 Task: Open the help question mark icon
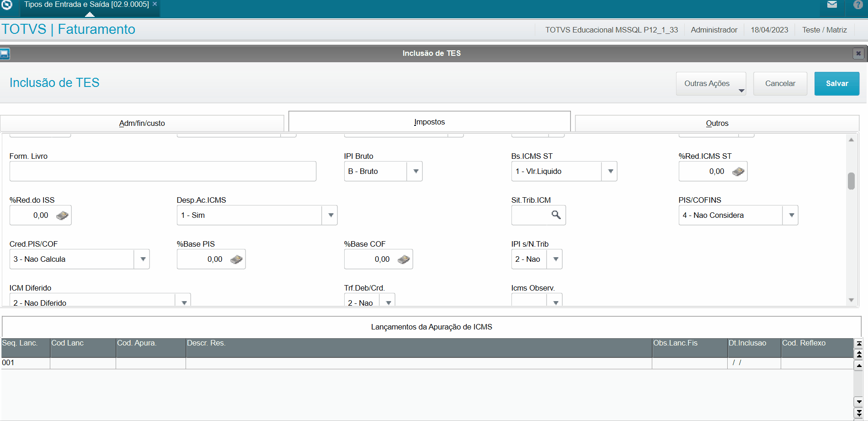tap(858, 5)
